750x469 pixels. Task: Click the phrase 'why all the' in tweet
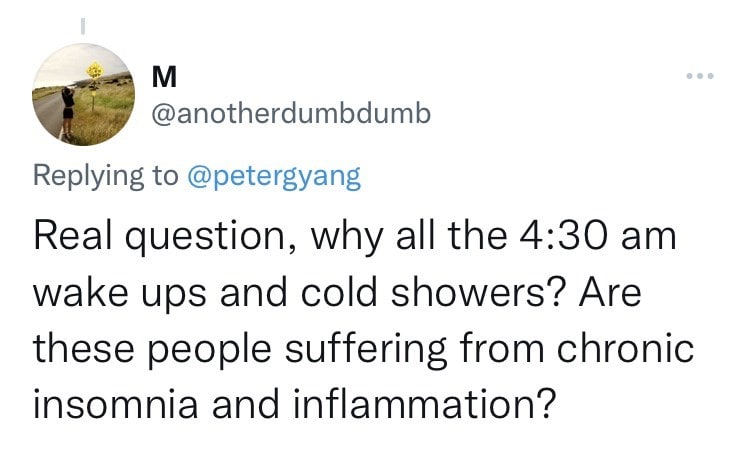pyautogui.click(x=409, y=237)
